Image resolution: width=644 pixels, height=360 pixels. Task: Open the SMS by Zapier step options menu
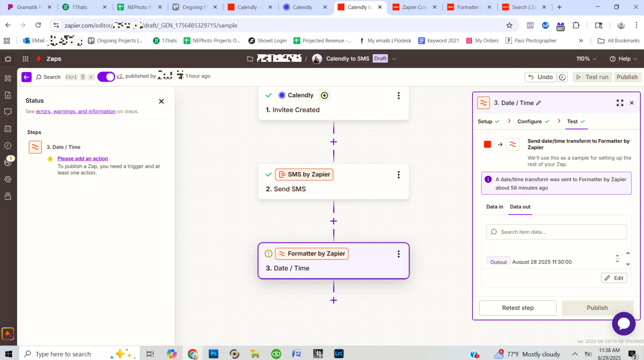coord(399,175)
